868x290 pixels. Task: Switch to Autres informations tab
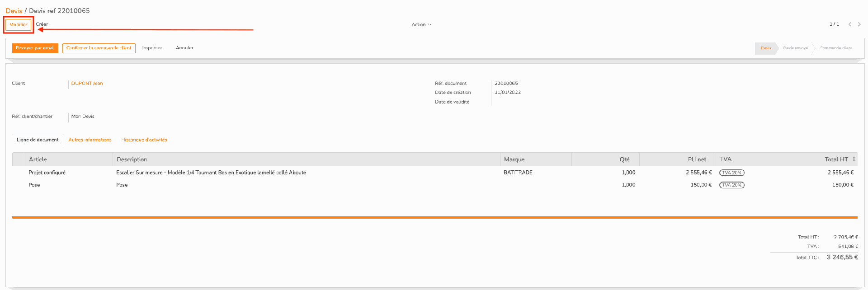click(90, 140)
